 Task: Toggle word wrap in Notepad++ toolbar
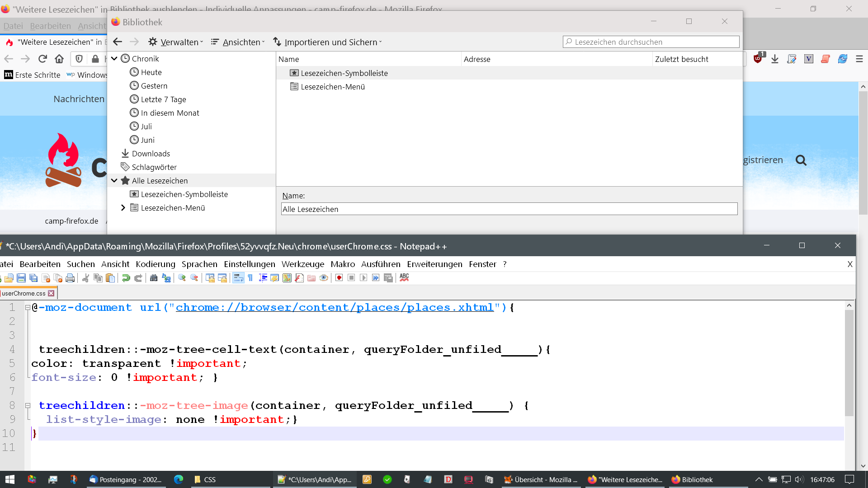tap(238, 278)
